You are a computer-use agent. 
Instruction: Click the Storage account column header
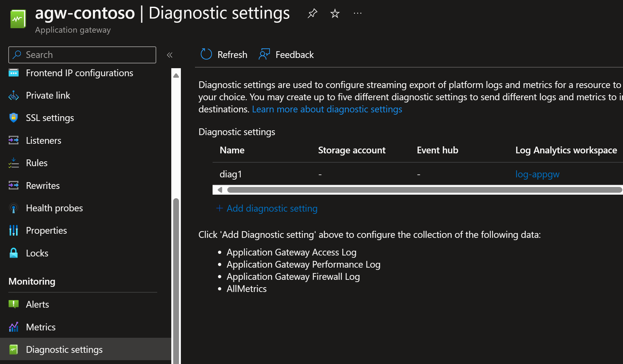pyautogui.click(x=352, y=150)
